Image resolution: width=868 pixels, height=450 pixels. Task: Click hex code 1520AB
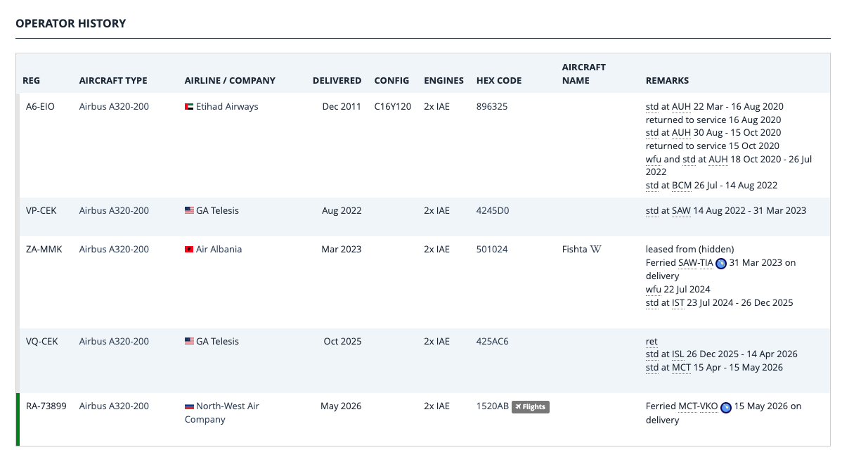pyautogui.click(x=493, y=406)
